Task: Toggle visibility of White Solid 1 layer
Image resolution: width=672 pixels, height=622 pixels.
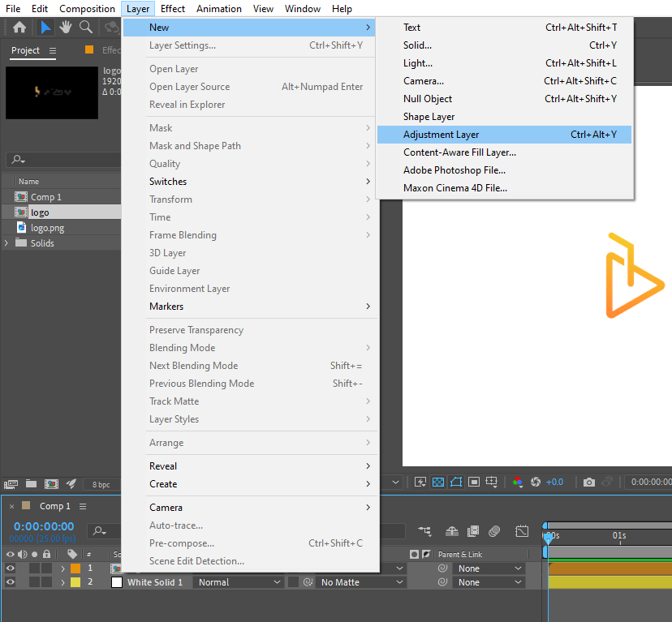Action: (11, 582)
